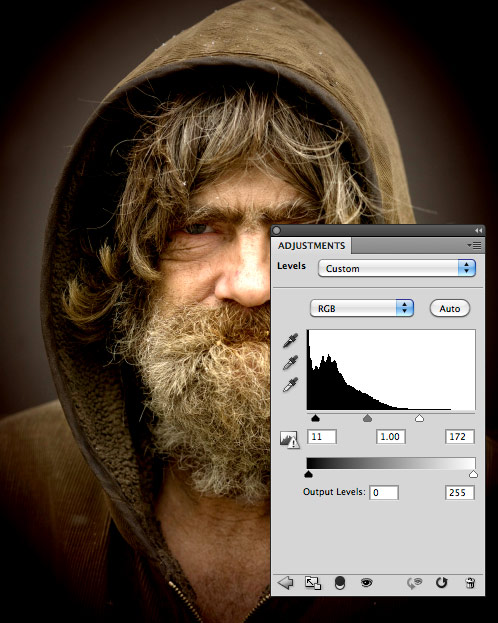Click the Output Levels 0 field
The width and height of the screenshot is (498, 623).
tap(384, 493)
